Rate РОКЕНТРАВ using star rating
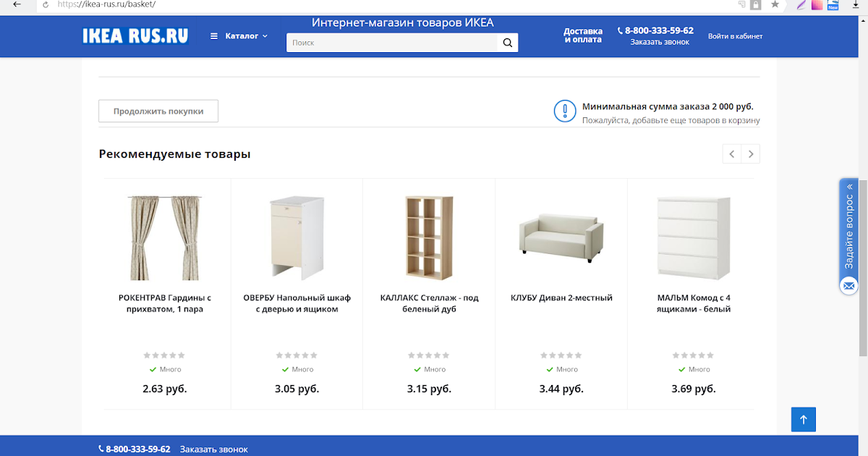868x456 pixels. tap(164, 355)
